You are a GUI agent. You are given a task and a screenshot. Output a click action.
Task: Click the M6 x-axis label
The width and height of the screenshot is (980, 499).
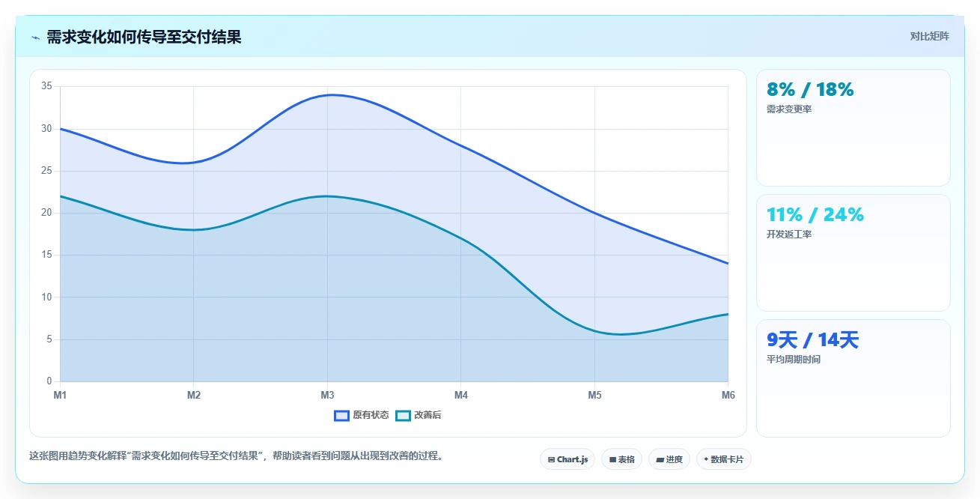pyautogui.click(x=728, y=395)
